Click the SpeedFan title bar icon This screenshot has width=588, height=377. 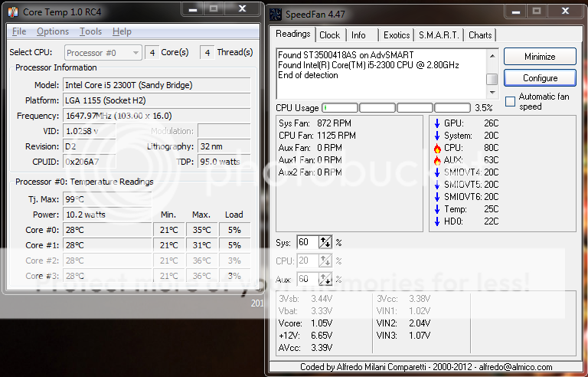point(276,15)
